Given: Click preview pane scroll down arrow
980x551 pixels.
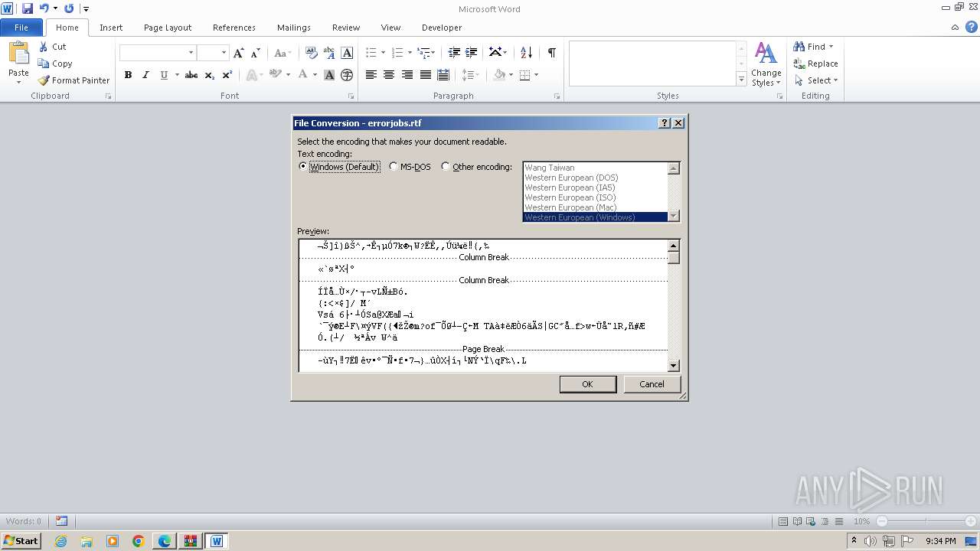Looking at the screenshot, I should click(674, 366).
